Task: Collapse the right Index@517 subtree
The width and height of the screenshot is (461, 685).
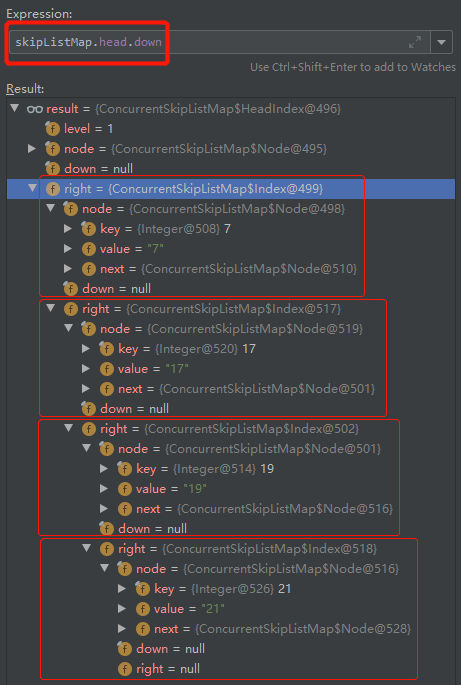Action: (51, 308)
